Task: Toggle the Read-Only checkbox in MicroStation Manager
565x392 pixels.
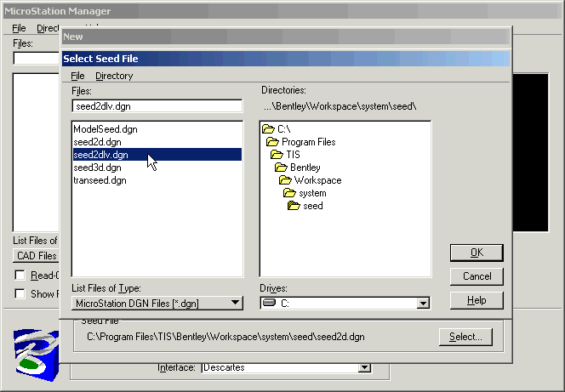Action: (x=20, y=276)
